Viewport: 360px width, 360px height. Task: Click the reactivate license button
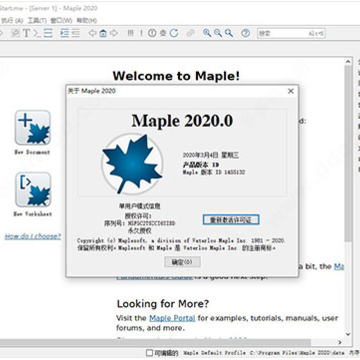[x=231, y=220]
